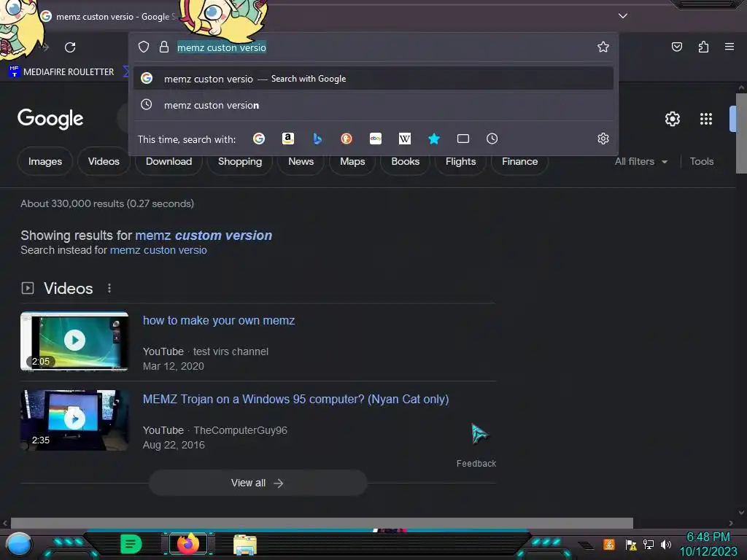Open the tracking protection shield icon
The image size is (747, 560).
[x=144, y=47]
